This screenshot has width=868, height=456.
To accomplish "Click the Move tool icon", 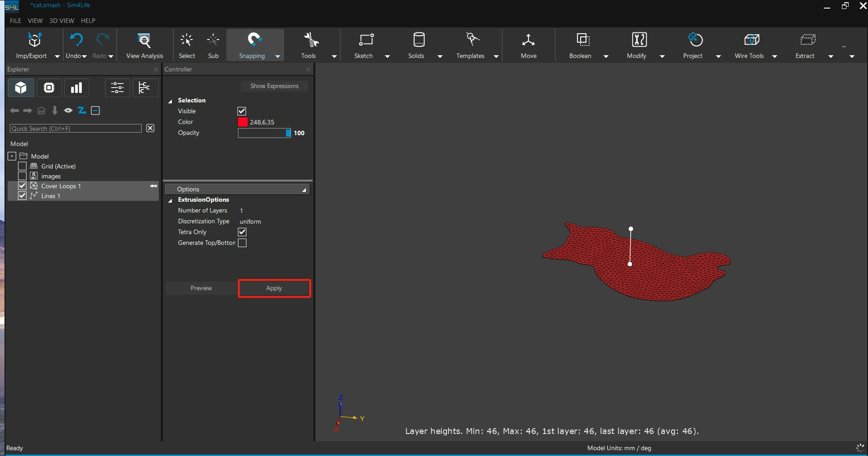I will click(528, 40).
